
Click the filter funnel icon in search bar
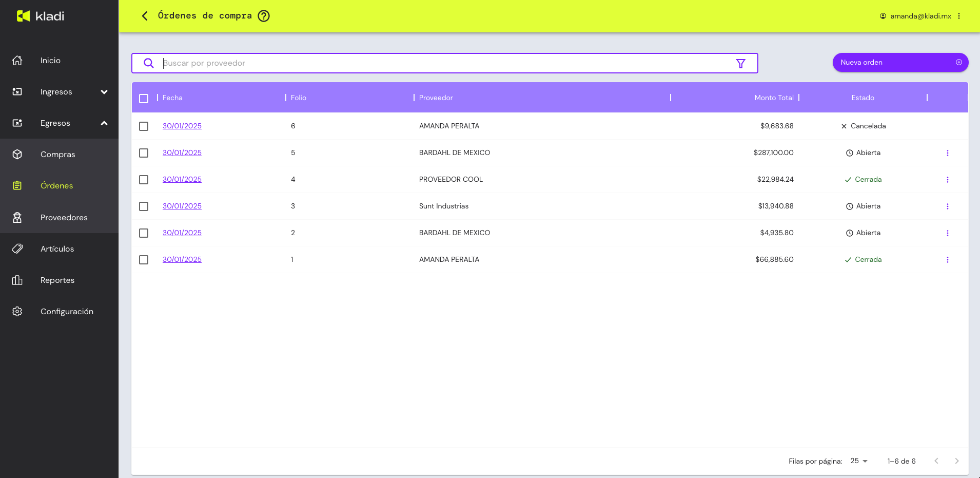(x=740, y=63)
